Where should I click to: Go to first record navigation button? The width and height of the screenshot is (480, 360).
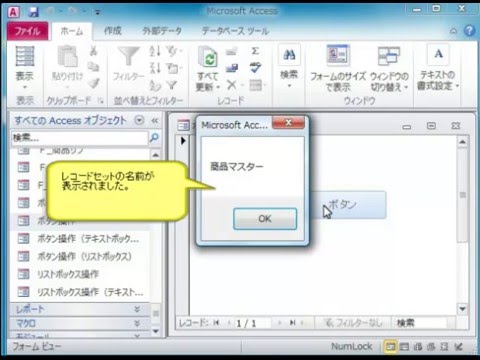216,323
